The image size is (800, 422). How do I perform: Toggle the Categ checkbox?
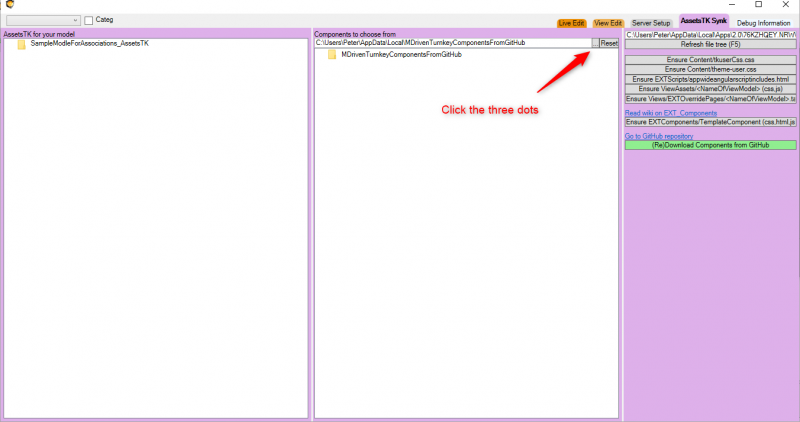click(x=89, y=20)
